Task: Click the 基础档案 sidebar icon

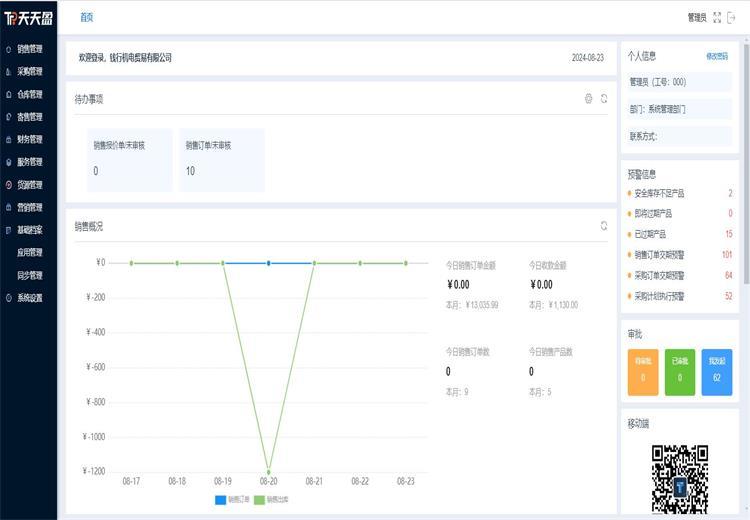Action: 9,230
